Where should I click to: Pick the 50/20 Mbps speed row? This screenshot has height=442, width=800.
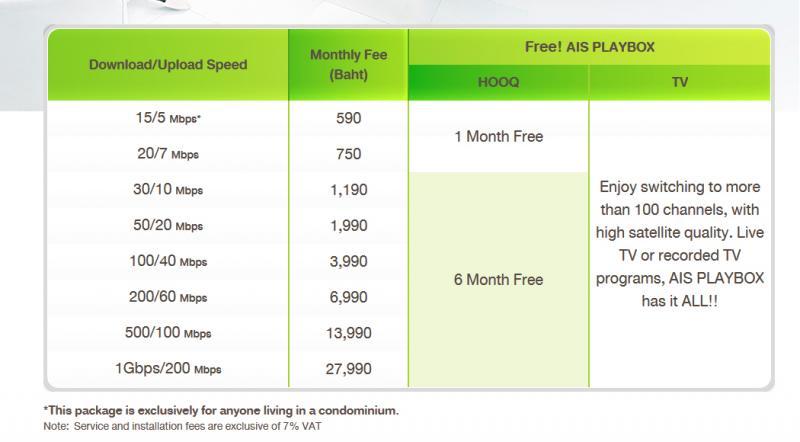pos(167,226)
